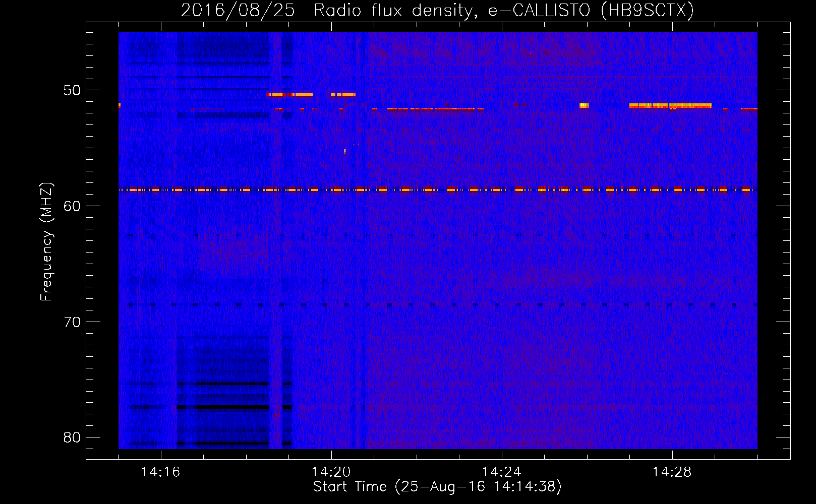This screenshot has width=816, height=504.
Task: Click the plot title '2016/08/25 Radio flux density'
Action: coord(326,11)
